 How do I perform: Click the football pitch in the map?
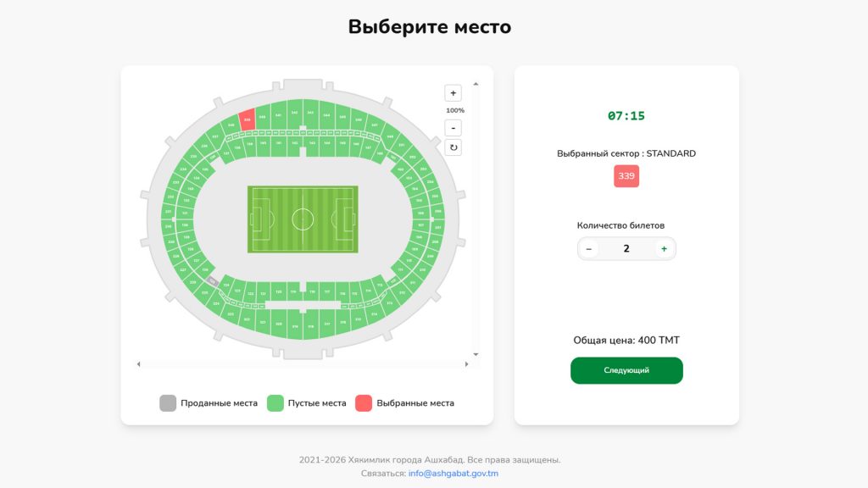(x=303, y=219)
